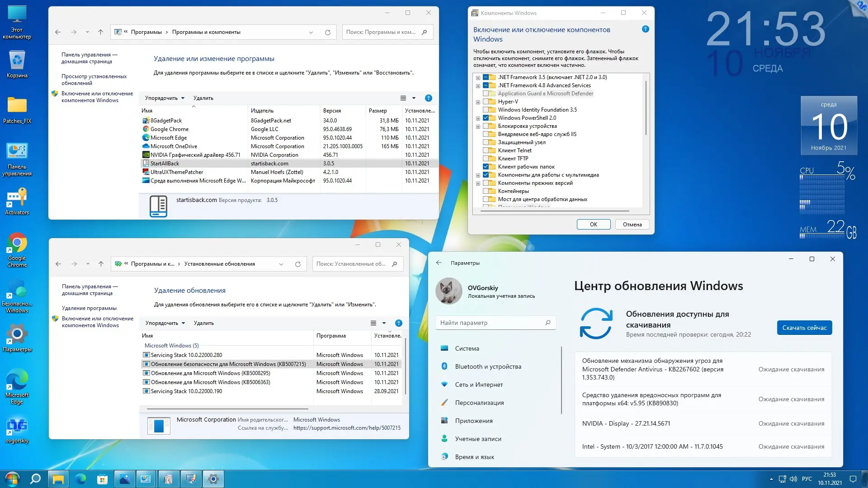
Task: Open Bluetooth и устройства settings section
Action: pos(487,366)
